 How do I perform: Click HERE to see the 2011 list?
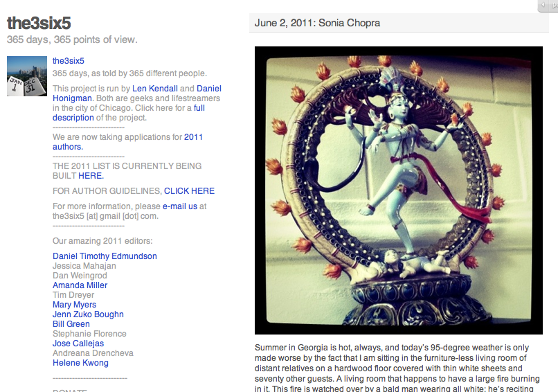coord(91,175)
